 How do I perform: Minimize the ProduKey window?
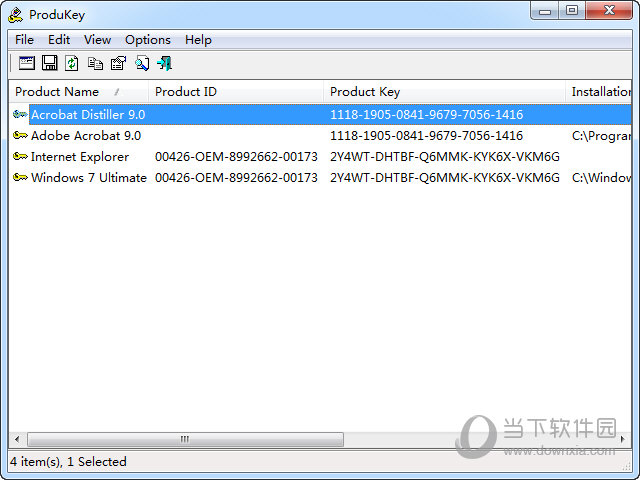click(544, 10)
